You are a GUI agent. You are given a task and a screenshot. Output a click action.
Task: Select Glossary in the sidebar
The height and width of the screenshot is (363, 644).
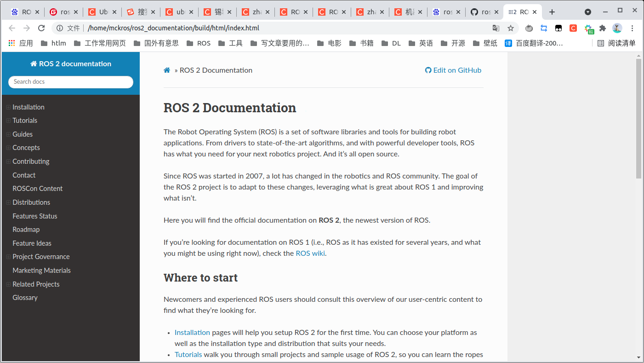25,297
